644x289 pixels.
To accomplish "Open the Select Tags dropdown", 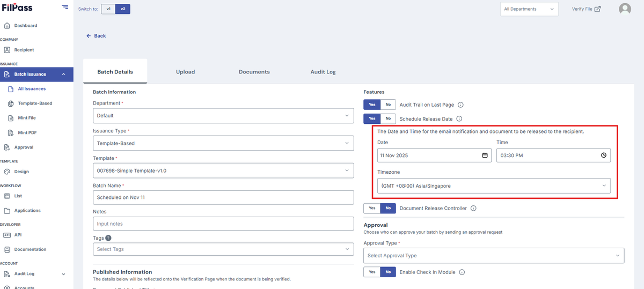I will pyautogui.click(x=223, y=249).
